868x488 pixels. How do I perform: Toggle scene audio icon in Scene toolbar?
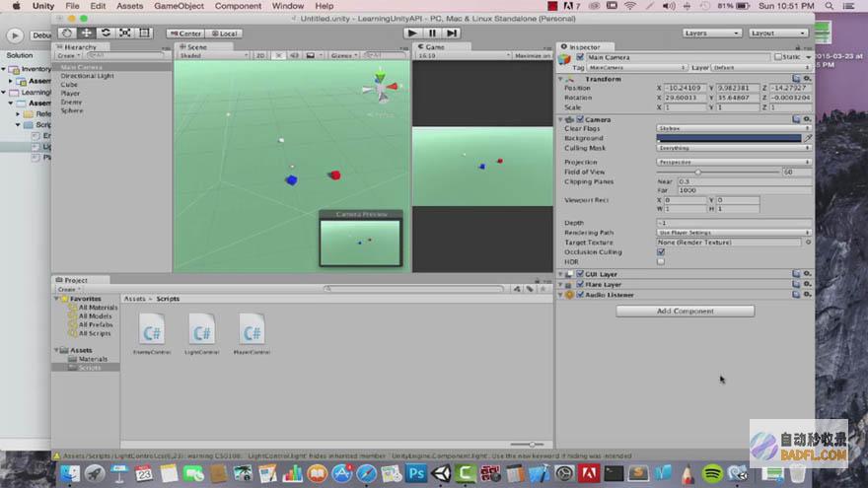tap(294, 55)
